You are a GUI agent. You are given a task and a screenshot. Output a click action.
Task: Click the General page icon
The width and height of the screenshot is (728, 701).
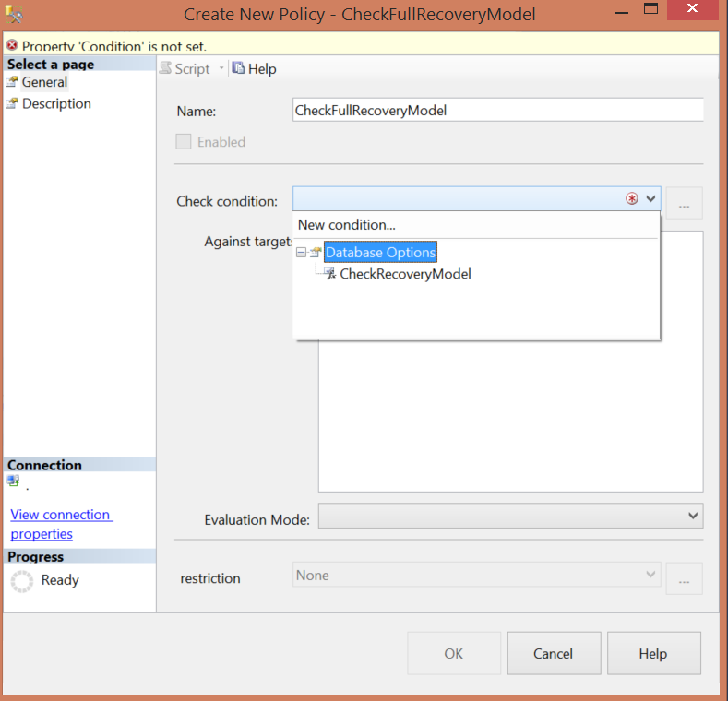coord(12,82)
